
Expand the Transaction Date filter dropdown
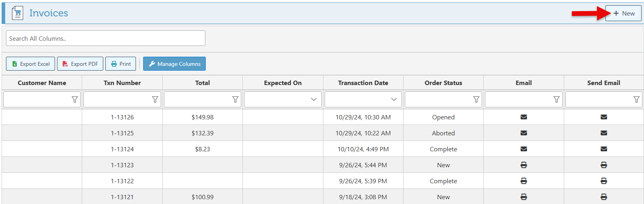tap(394, 99)
